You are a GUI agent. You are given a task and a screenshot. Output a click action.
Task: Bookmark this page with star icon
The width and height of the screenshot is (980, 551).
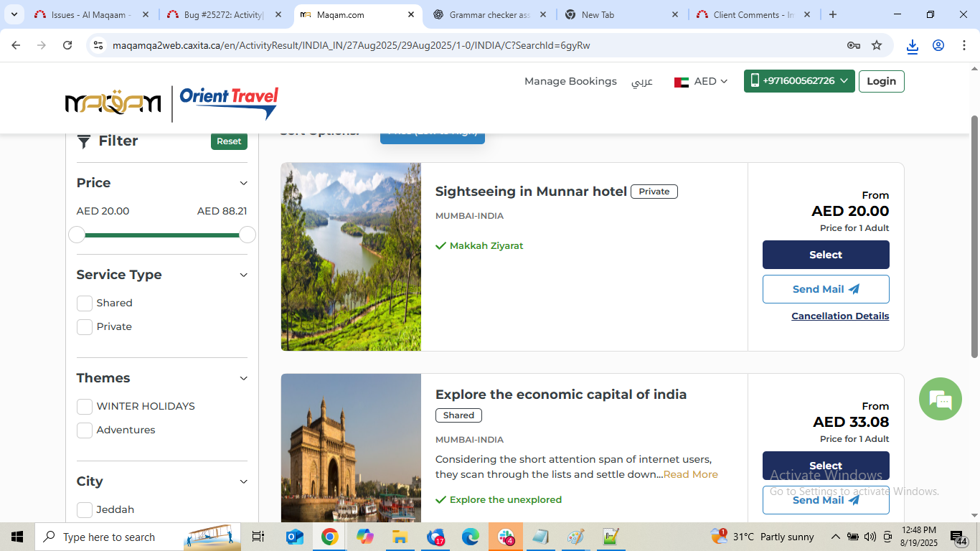click(x=877, y=45)
